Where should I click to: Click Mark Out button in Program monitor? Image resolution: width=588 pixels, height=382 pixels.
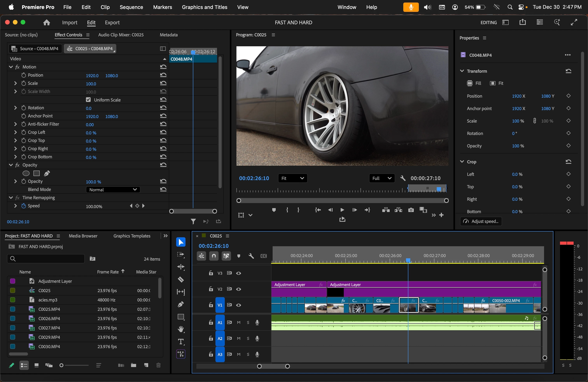[x=298, y=210]
